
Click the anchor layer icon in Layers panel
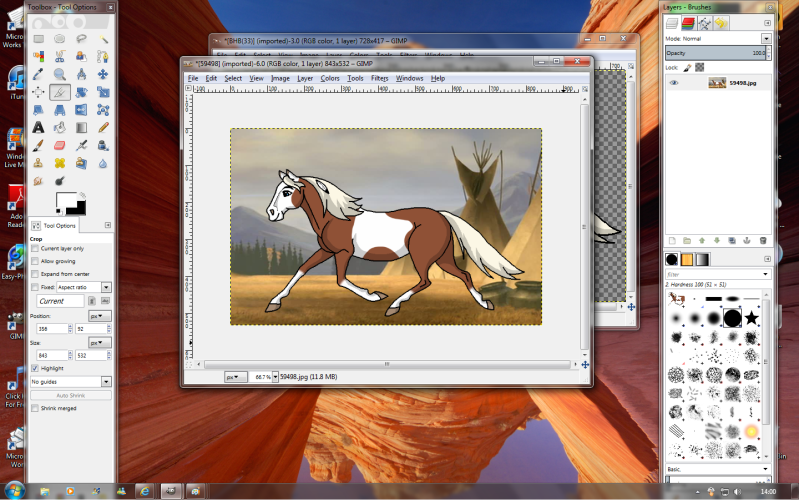747,241
